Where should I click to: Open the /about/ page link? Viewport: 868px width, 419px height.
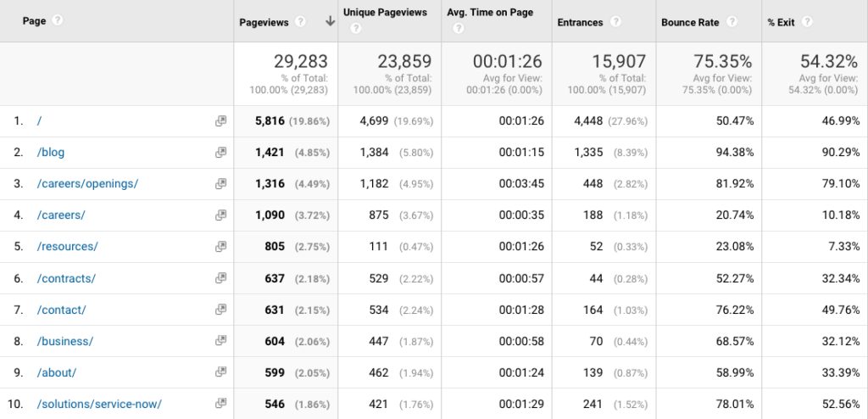(x=57, y=372)
